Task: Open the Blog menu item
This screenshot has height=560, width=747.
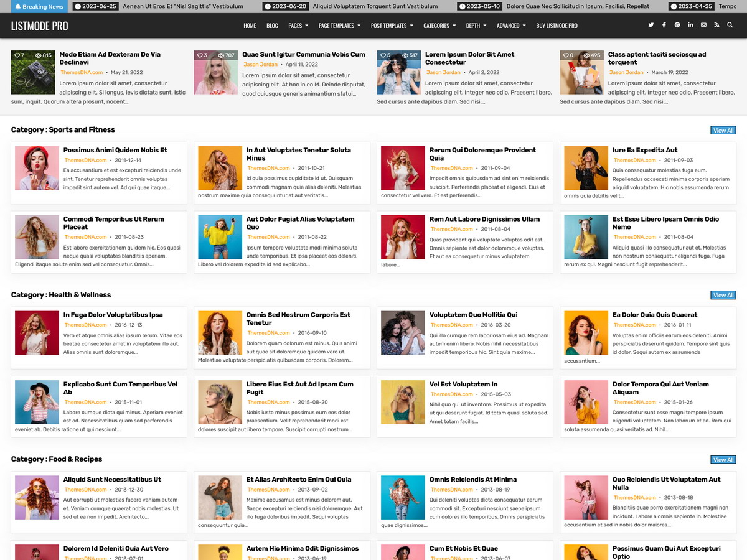Action: [272, 26]
